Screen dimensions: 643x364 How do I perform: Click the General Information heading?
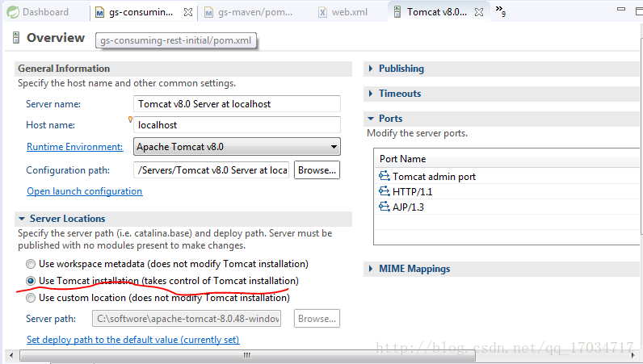pos(64,69)
